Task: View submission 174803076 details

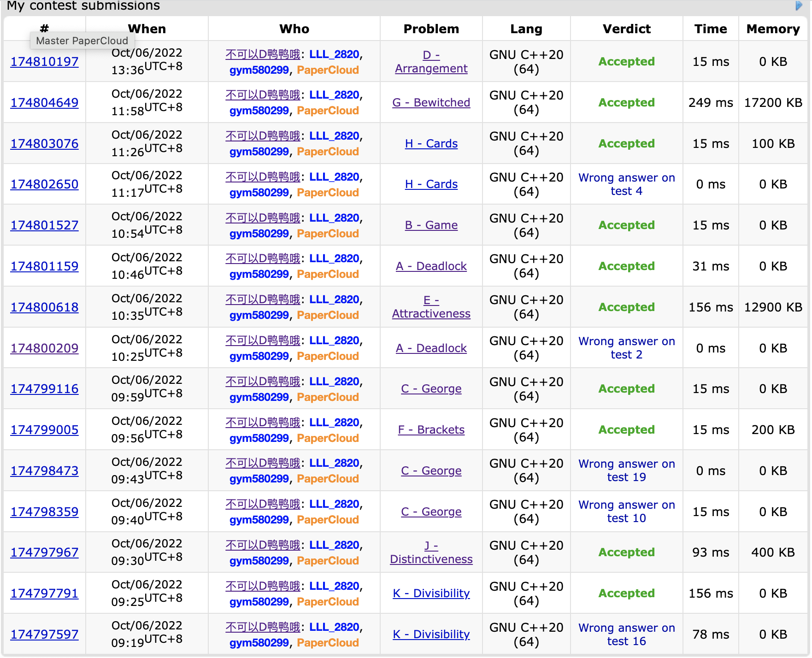Action: (x=44, y=144)
